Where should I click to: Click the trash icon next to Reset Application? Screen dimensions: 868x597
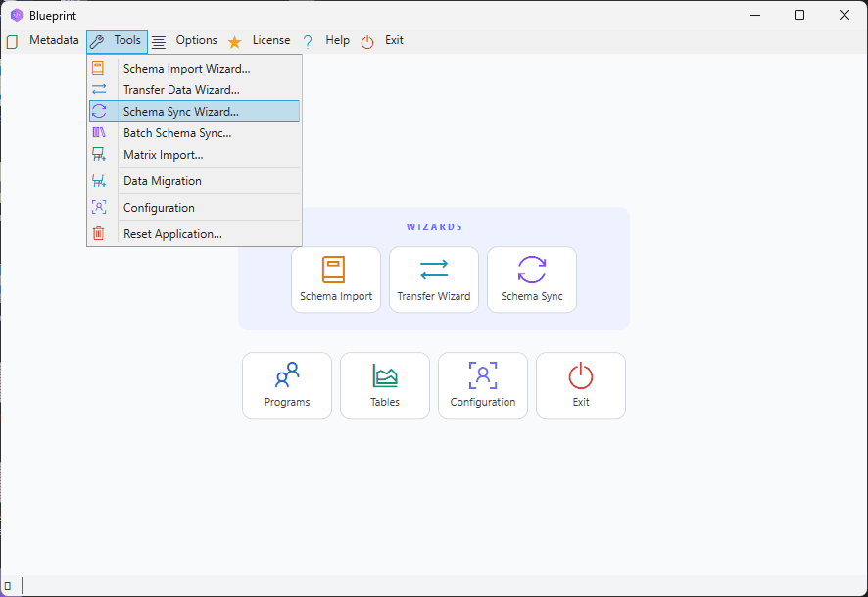pyautogui.click(x=98, y=234)
